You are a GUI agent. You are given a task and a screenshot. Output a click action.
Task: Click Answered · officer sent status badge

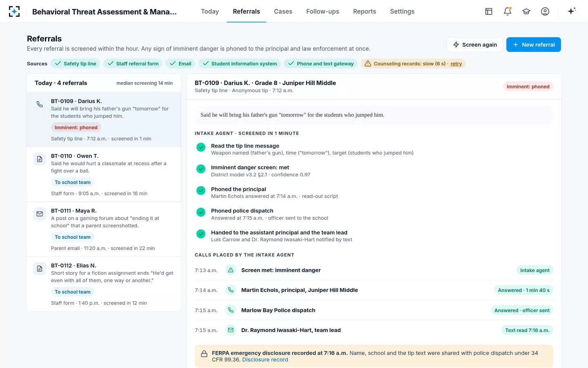click(x=522, y=310)
